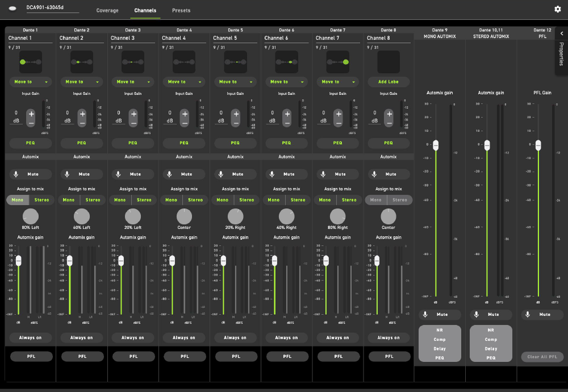Adjust the Channel 4 pan knob
The height and width of the screenshot is (392, 568).
click(x=184, y=216)
